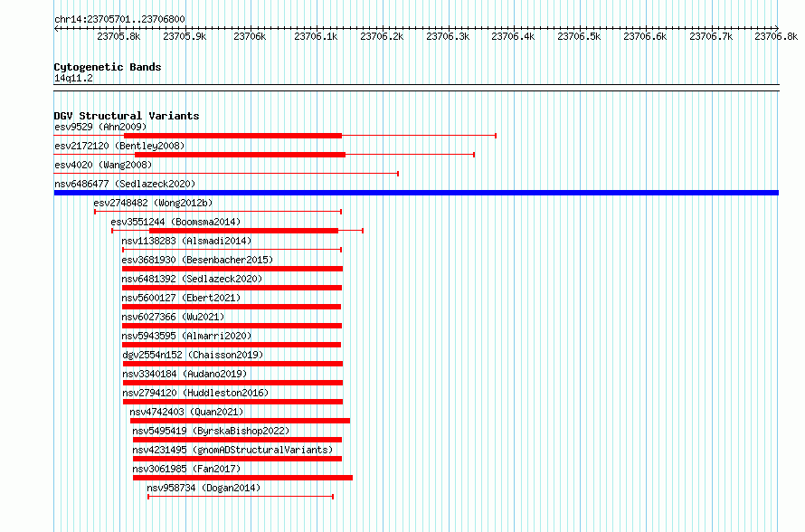Select esv2748482 (Wong2012b) label
The width and height of the screenshot is (805, 532).
(153, 203)
